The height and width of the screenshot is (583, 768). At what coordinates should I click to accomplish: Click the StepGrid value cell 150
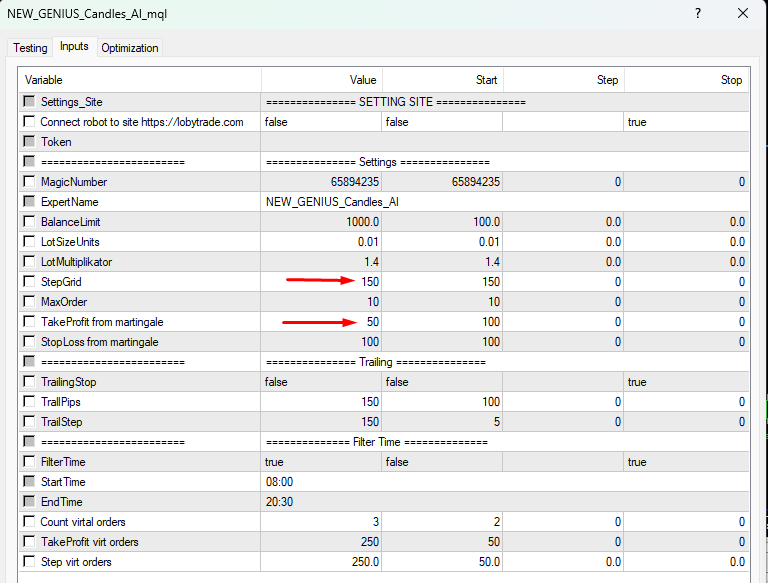(x=322, y=282)
